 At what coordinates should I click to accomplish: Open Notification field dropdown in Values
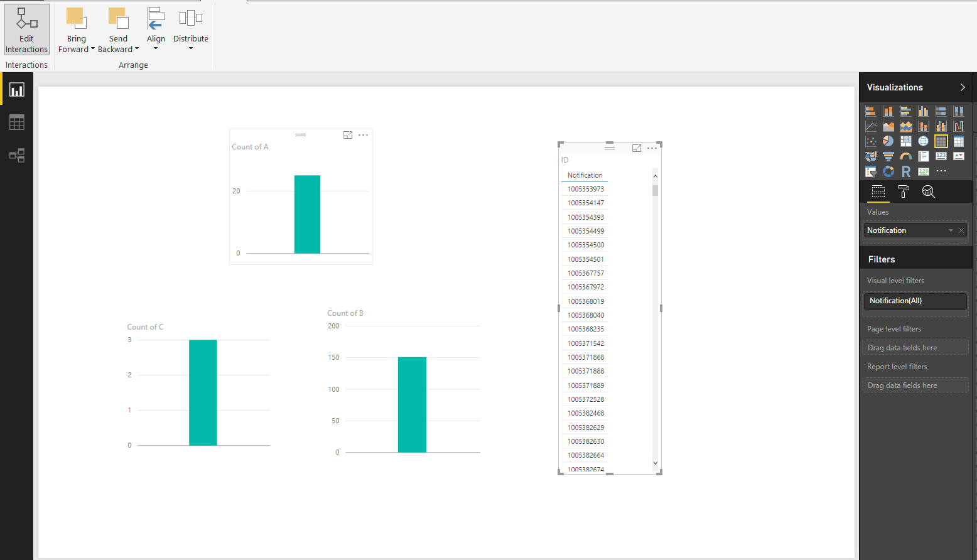(x=951, y=230)
